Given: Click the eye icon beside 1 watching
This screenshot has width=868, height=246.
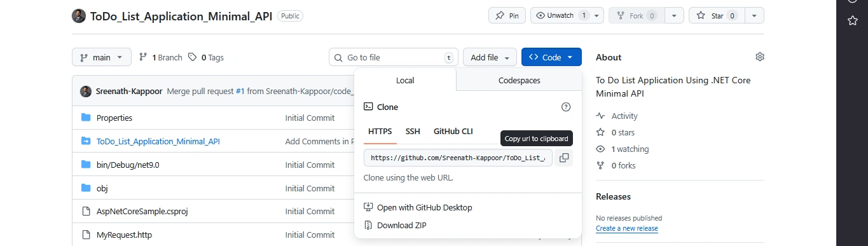Looking at the screenshot, I should (x=600, y=149).
